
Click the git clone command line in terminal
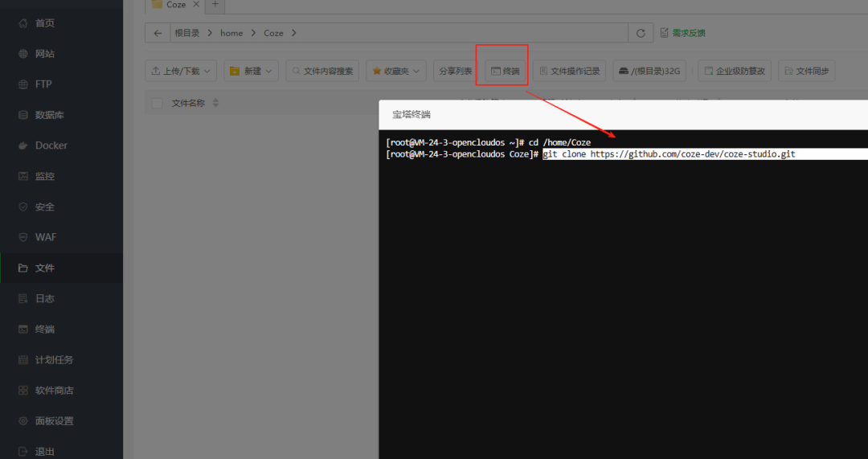point(669,154)
